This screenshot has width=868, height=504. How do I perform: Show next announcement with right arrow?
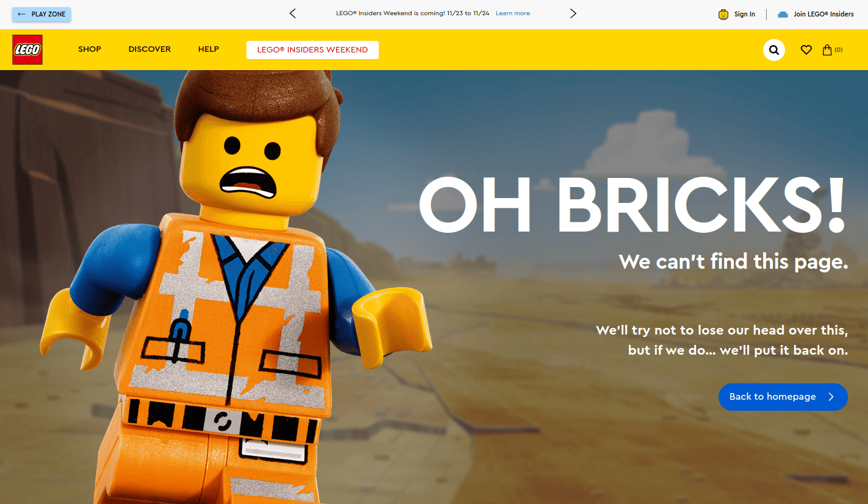click(x=573, y=13)
